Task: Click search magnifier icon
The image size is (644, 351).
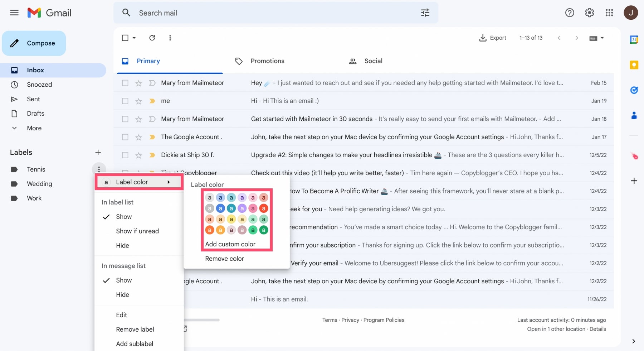Action: 126,13
